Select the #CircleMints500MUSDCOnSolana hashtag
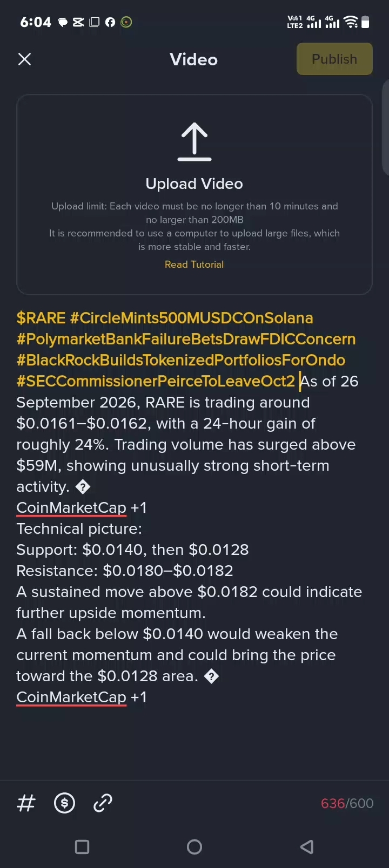The height and width of the screenshot is (868, 389). point(192,318)
